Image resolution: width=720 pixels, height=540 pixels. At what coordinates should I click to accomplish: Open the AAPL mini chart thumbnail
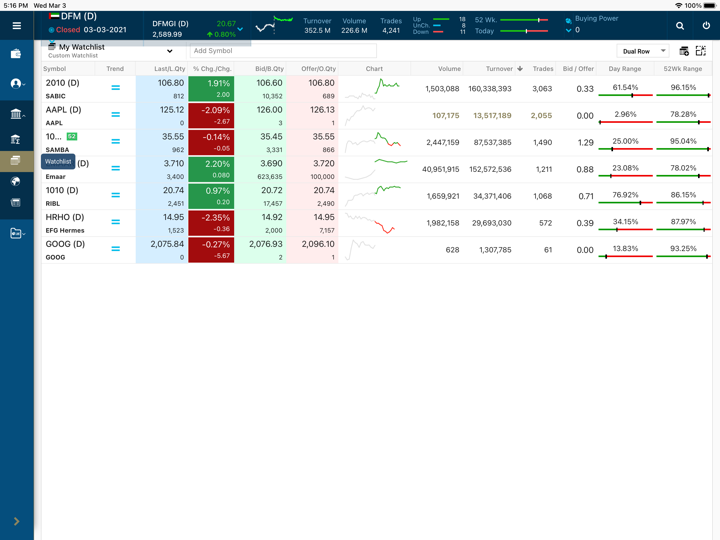tap(374, 116)
